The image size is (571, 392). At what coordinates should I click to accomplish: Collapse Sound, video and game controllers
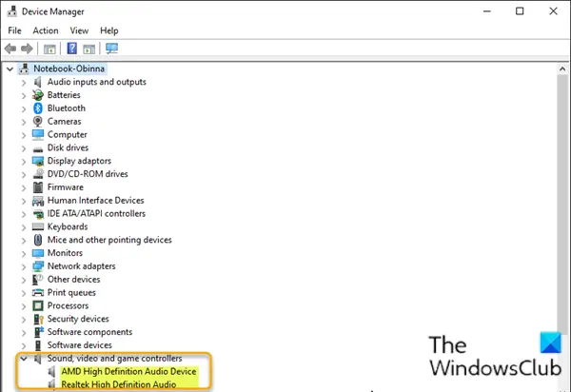[24, 359]
